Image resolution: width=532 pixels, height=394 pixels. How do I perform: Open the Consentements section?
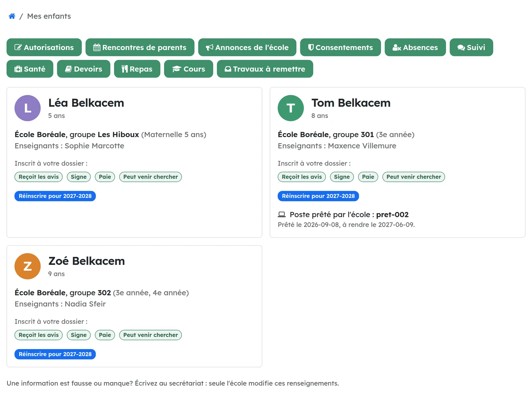(x=340, y=47)
